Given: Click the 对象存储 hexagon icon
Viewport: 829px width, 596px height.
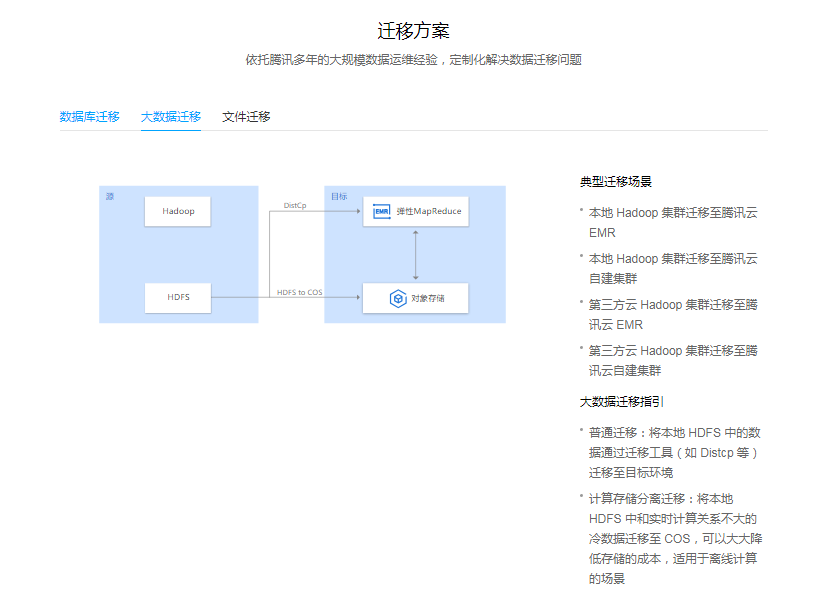Looking at the screenshot, I should pos(398,298).
